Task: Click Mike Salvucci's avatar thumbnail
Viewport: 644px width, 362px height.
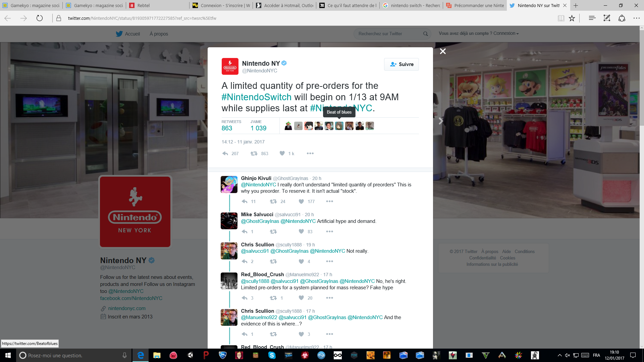Action: coord(229,221)
